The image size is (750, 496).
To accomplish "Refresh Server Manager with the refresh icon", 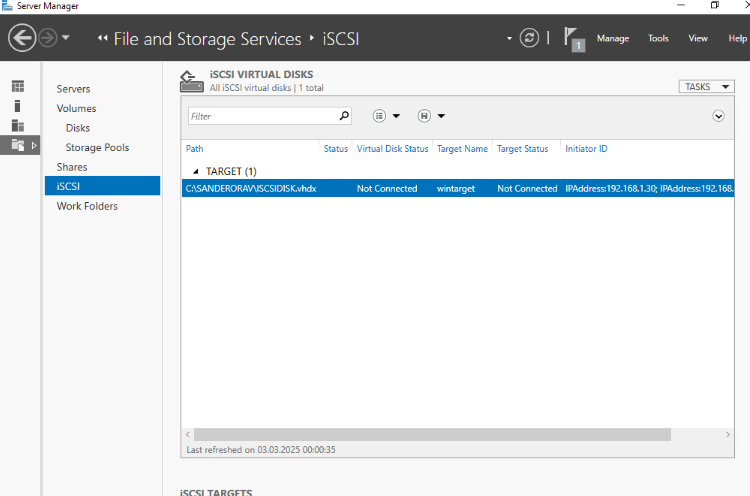I will click(529, 38).
